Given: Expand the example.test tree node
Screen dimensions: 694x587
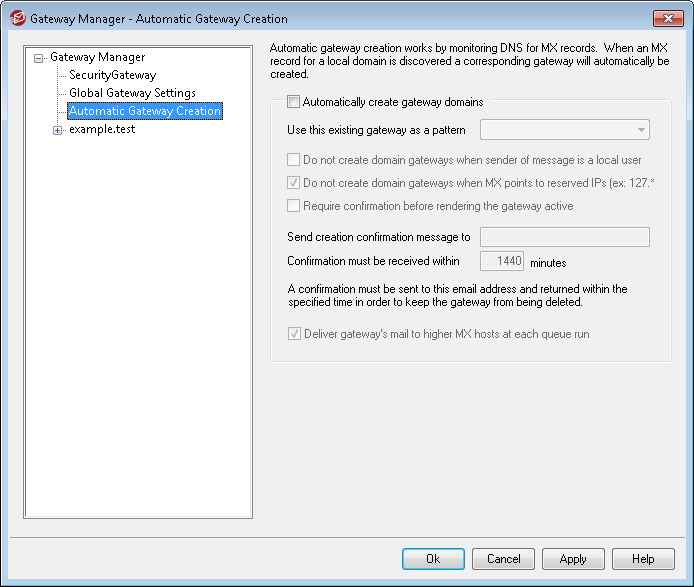Looking at the screenshot, I should (x=57, y=130).
